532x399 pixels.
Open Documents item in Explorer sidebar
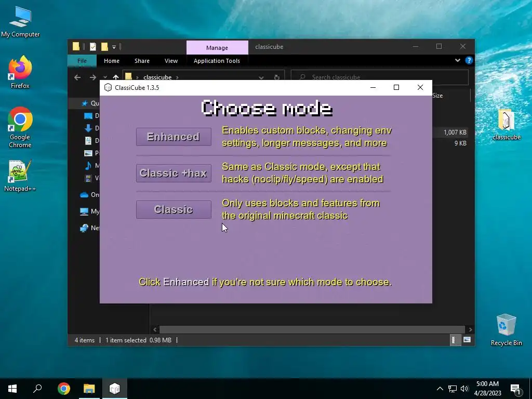coord(88,140)
